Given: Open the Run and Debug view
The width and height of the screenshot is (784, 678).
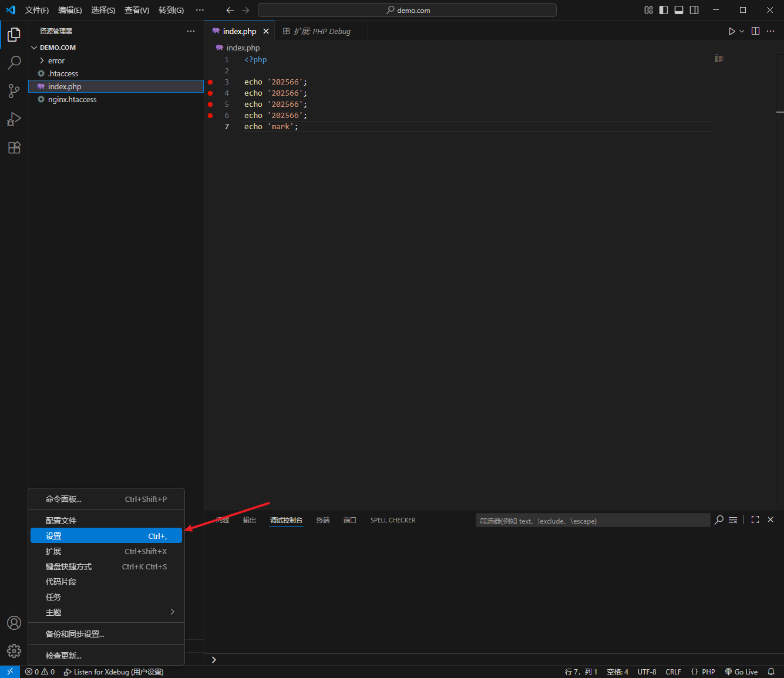Looking at the screenshot, I should coord(14,119).
